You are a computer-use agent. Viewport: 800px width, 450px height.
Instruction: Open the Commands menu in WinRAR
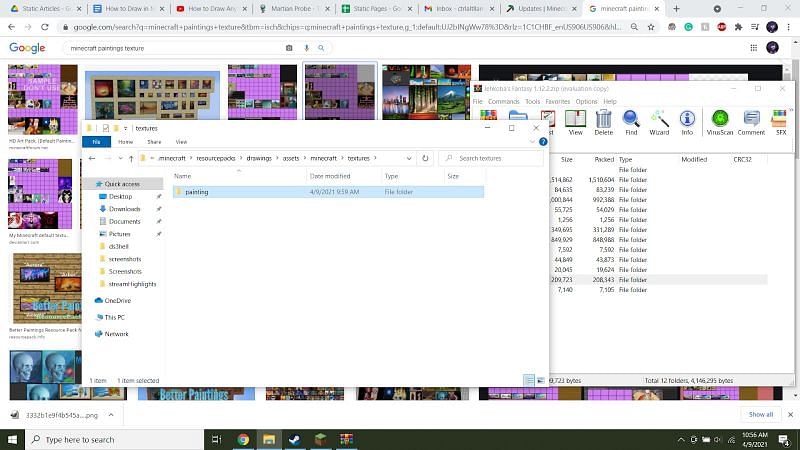pos(503,101)
